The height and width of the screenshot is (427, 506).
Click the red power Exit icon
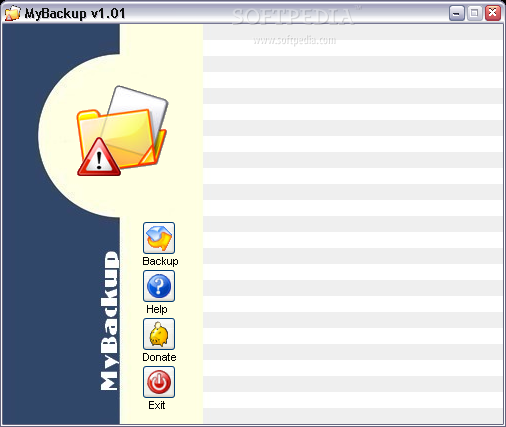tap(159, 382)
